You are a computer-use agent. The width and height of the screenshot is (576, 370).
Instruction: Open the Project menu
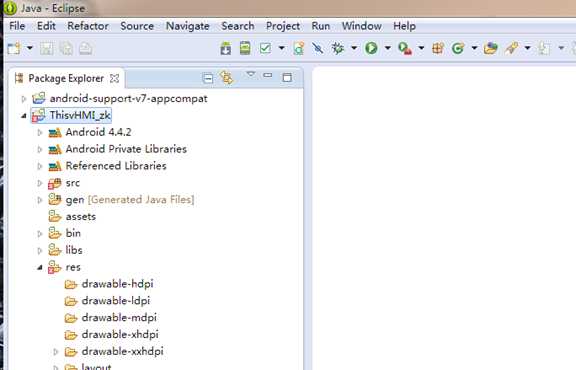pyautogui.click(x=283, y=26)
